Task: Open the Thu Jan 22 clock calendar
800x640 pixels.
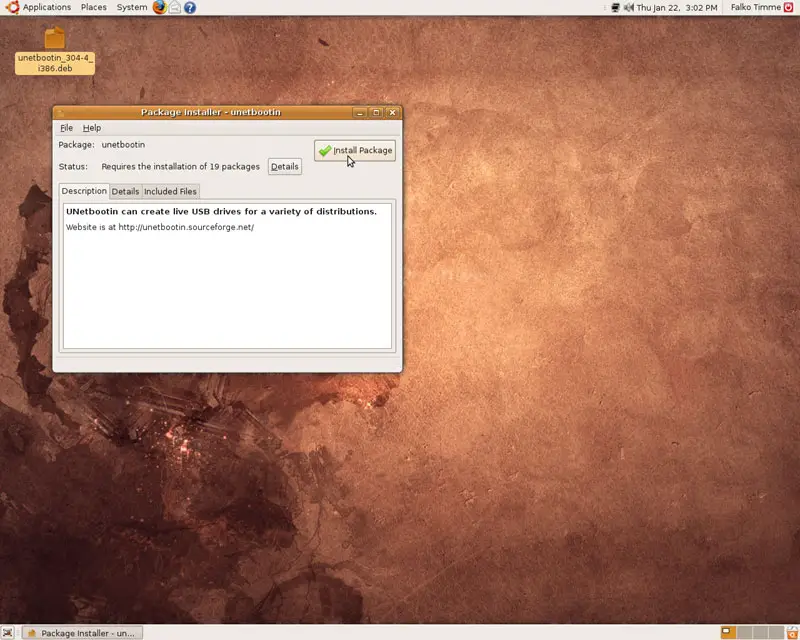Action: point(677,8)
